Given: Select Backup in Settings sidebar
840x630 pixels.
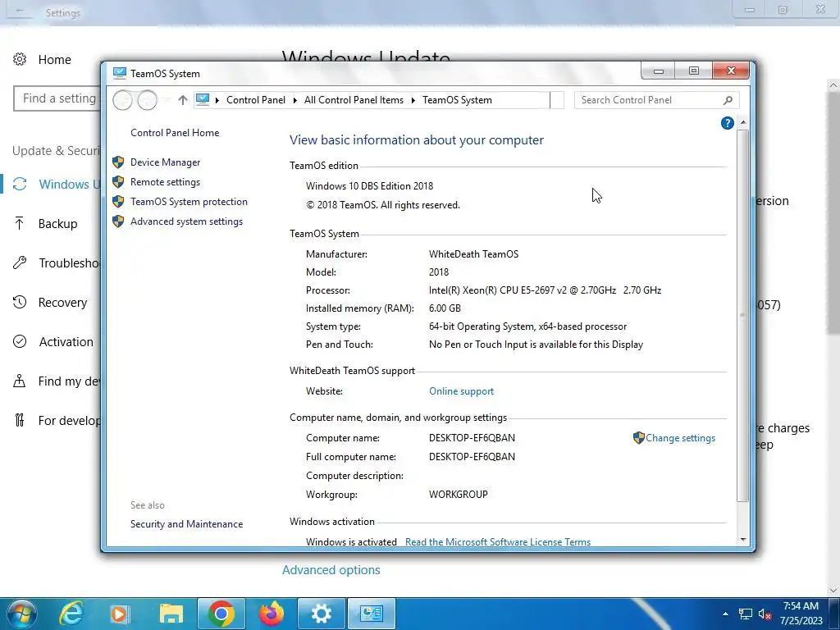Looking at the screenshot, I should tap(58, 224).
